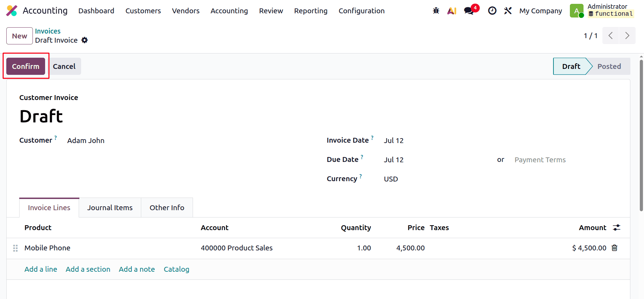Click the Quantity column header
The width and height of the screenshot is (644, 299).
[x=356, y=228]
